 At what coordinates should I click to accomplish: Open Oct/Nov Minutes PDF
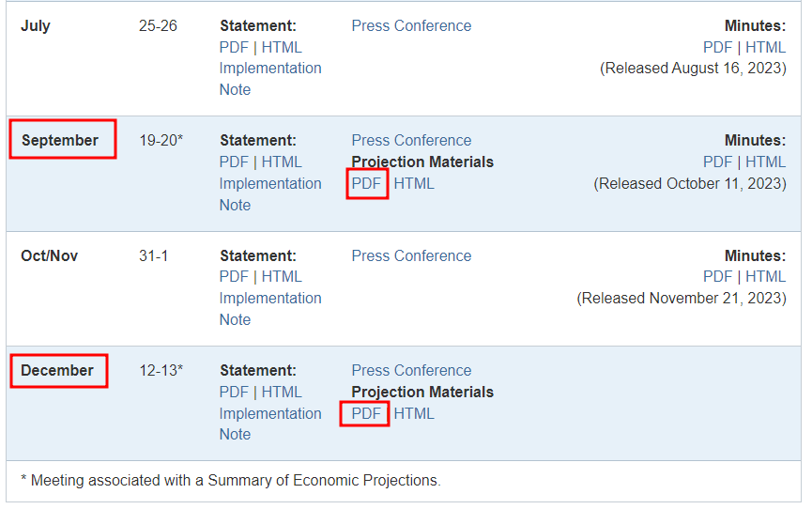[718, 276]
